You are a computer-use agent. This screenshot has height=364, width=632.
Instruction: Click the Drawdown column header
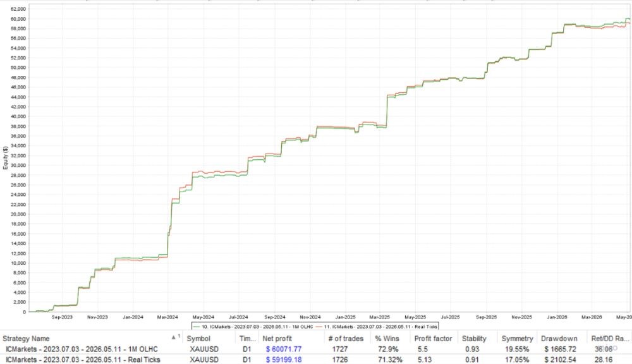[x=559, y=339]
